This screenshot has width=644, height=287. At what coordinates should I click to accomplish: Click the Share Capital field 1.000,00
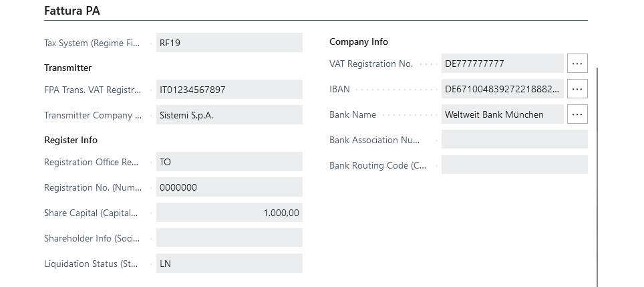coord(229,213)
